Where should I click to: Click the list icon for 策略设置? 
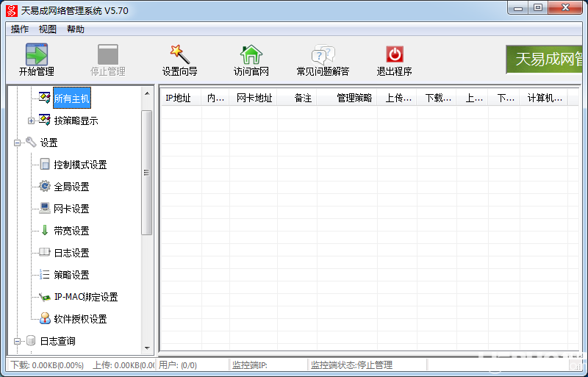tap(45, 275)
